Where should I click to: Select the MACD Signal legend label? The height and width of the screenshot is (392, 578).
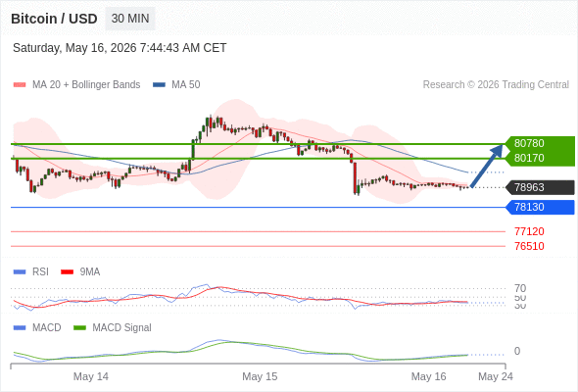pyautogui.click(x=122, y=328)
